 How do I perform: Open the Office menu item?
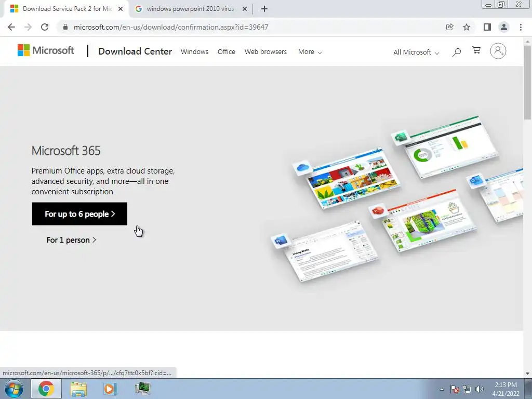[x=227, y=51]
